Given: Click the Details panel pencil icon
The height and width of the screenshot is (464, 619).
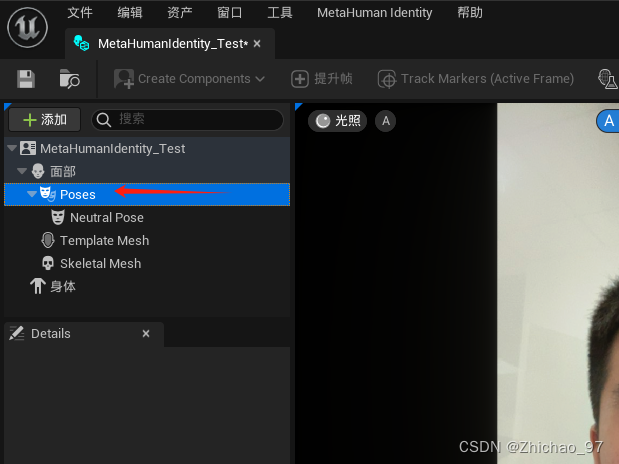Looking at the screenshot, I should 17,334.
